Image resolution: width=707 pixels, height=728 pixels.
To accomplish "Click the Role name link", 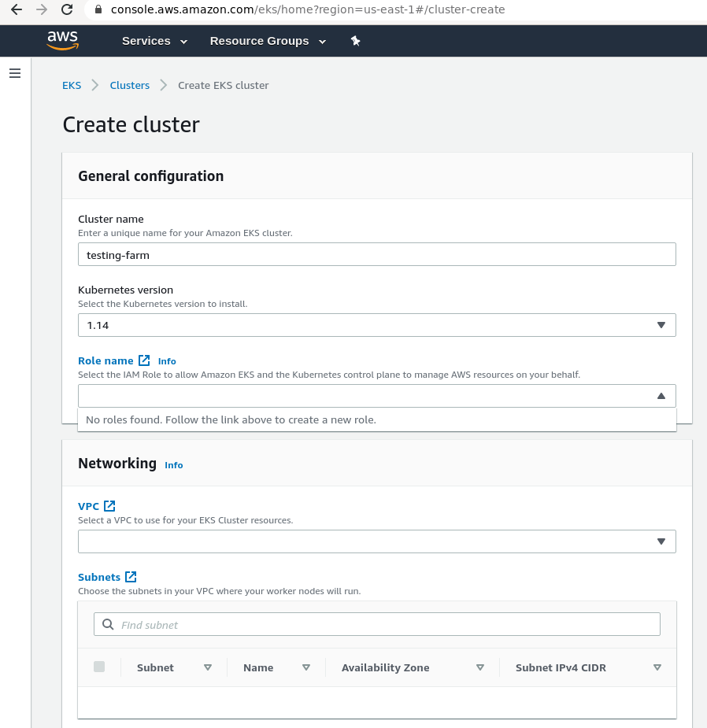I will click(105, 360).
